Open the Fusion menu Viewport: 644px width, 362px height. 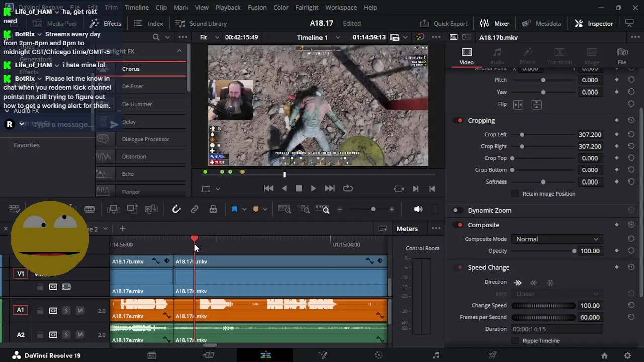(x=257, y=8)
